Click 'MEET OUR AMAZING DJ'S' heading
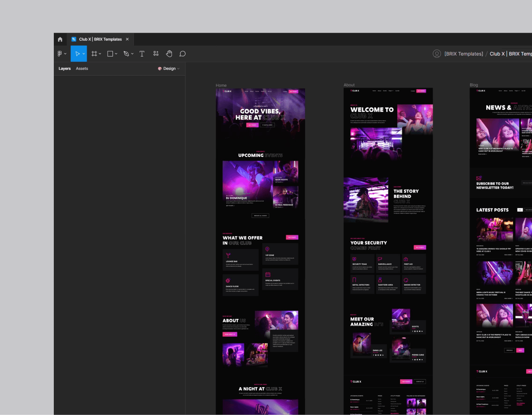The image size is (532, 415). (367, 322)
